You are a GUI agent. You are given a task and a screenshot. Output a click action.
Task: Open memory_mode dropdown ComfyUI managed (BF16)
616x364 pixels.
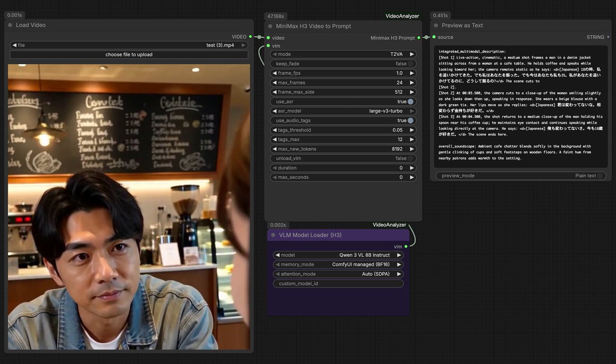coord(338,265)
